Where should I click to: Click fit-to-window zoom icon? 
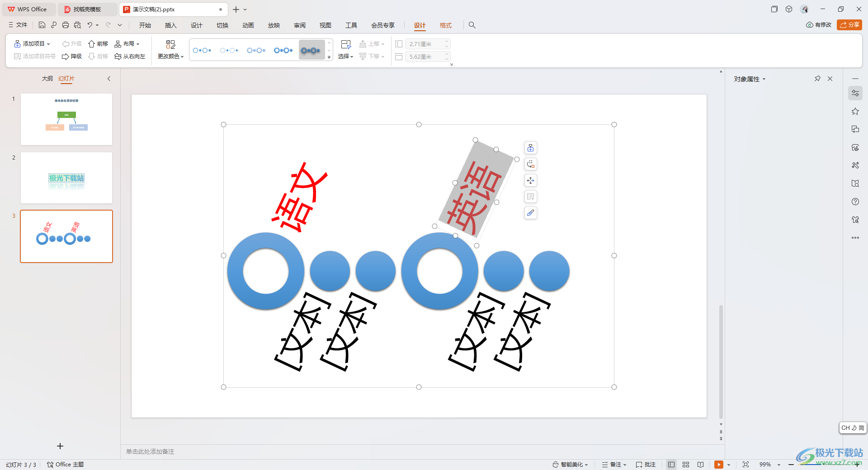tap(745, 465)
